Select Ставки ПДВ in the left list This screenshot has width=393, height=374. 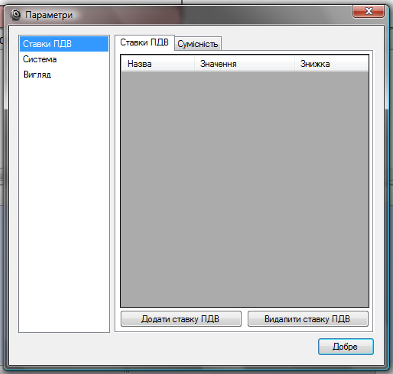point(64,44)
